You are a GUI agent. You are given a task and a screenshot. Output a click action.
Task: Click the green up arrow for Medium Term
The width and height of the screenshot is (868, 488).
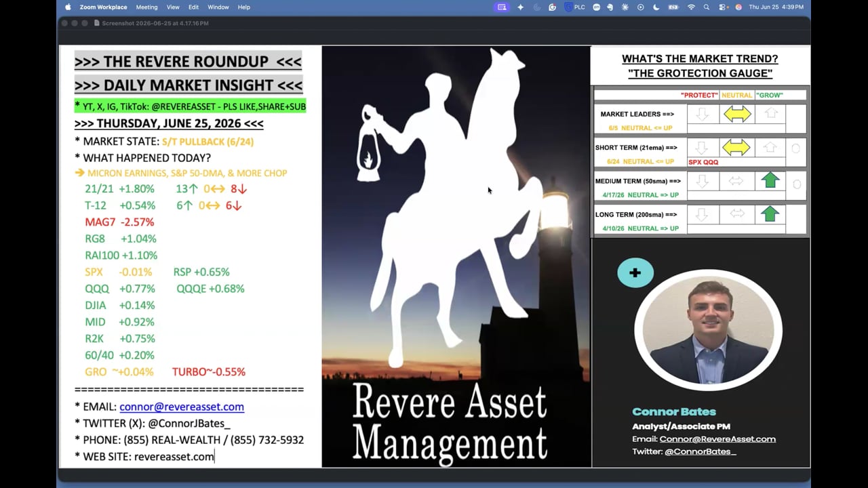tap(770, 180)
